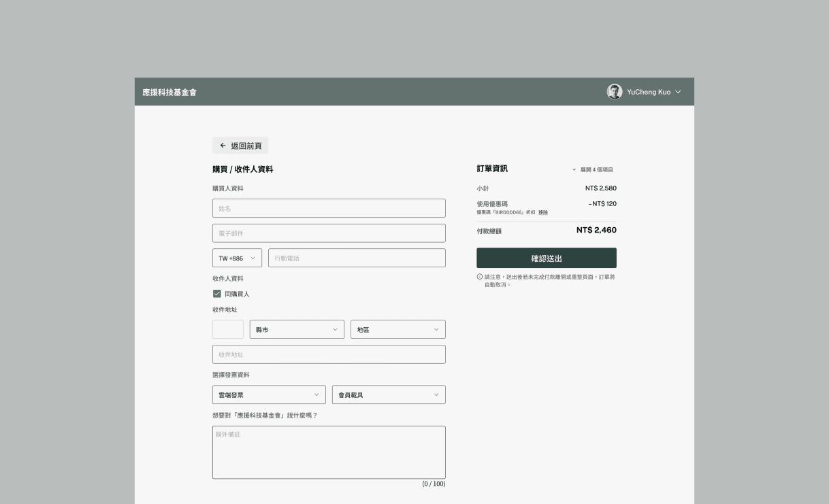The height and width of the screenshot is (504, 829).
Task: Open the account menu chevron beside YuCheng Kuo
Action: [677, 91]
